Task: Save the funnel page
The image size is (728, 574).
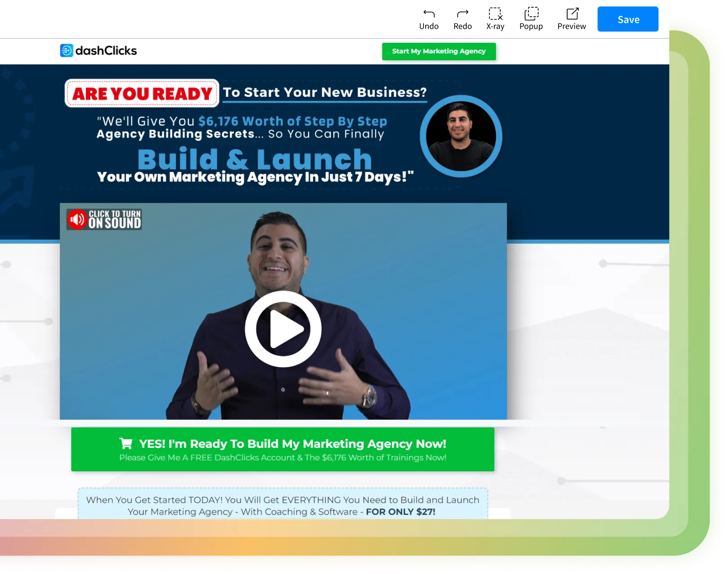Action: click(628, 19)
